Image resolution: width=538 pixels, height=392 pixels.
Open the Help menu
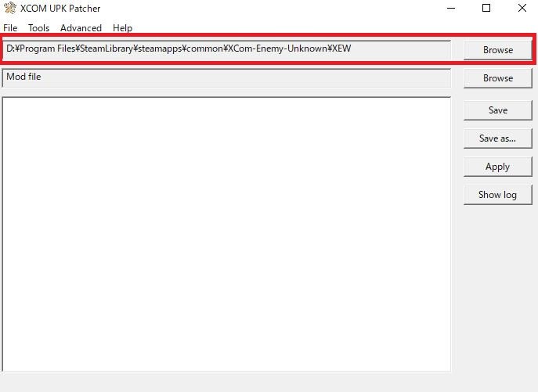[122, 28]
